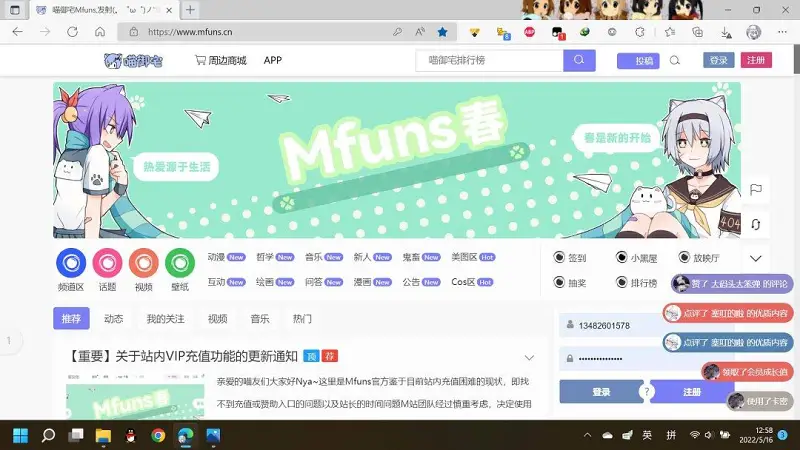
Task: Click the pink 注册 button in header
Action: click(x=756, y=60)
